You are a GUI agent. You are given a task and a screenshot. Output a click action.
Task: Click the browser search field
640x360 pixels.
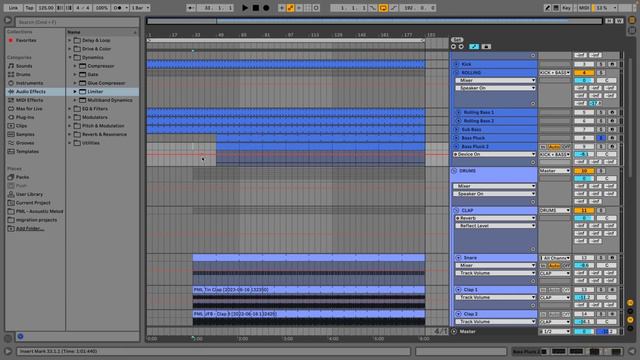pos(77,22)
